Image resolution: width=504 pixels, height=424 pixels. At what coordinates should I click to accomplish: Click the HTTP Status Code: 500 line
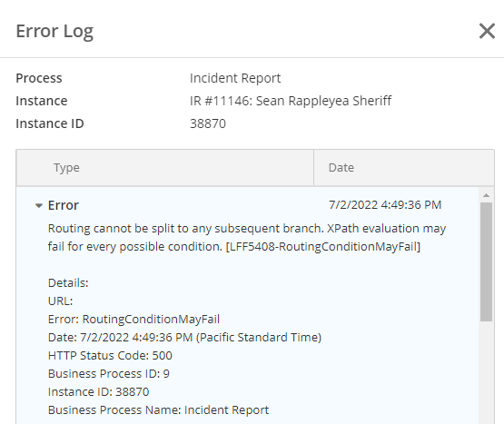coord(110,356)
